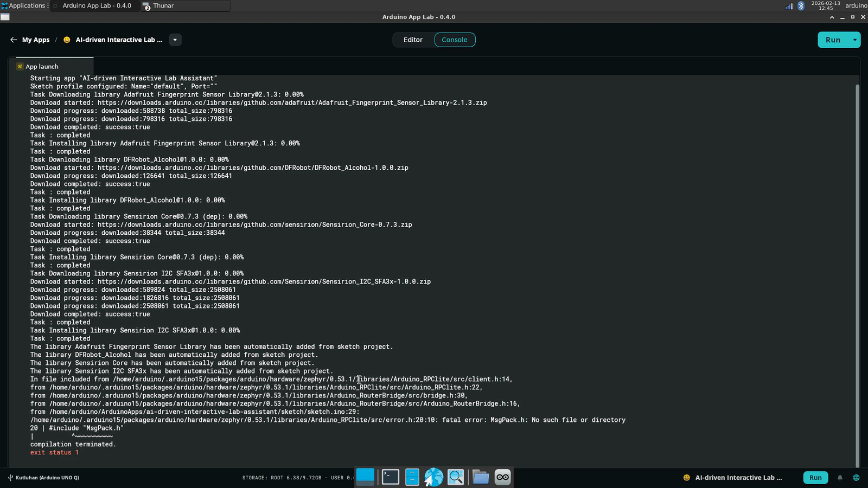Click the 'Arduino_RouterBridge.h:16,' line
This screenshot has width=868, height=488.
[x=275, y=403]
